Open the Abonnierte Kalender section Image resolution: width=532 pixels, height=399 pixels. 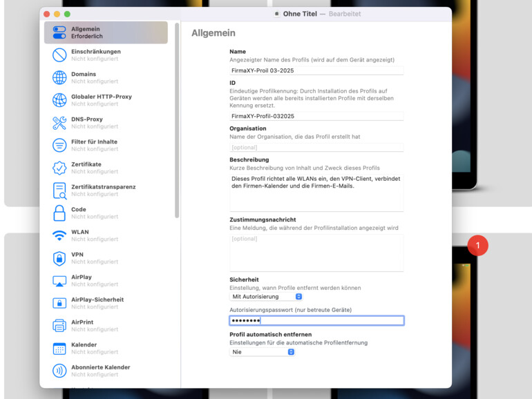point(106,371)
